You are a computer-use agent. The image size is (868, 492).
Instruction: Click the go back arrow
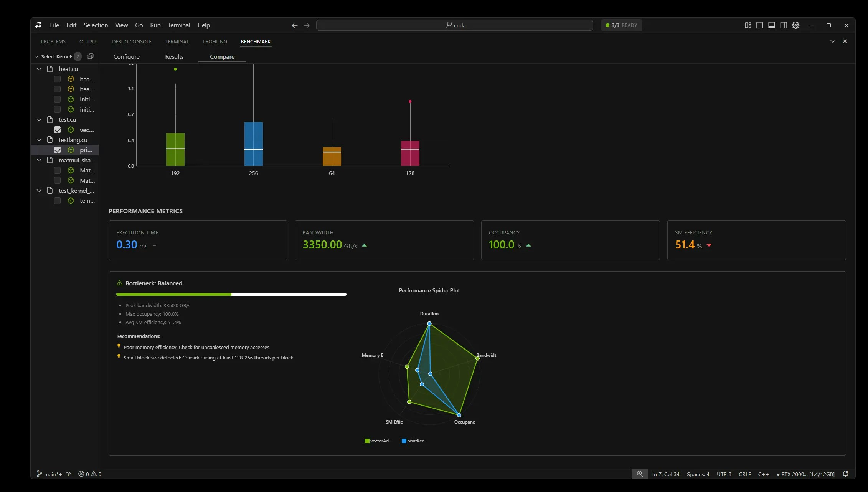[294, 25]
